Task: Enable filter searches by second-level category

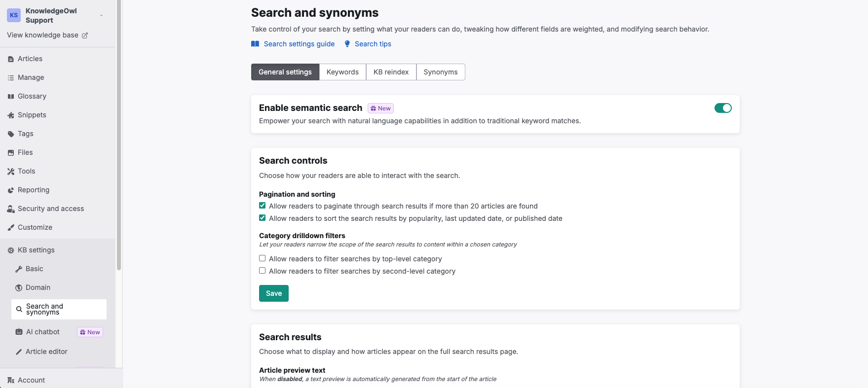Action: (263, 271)
